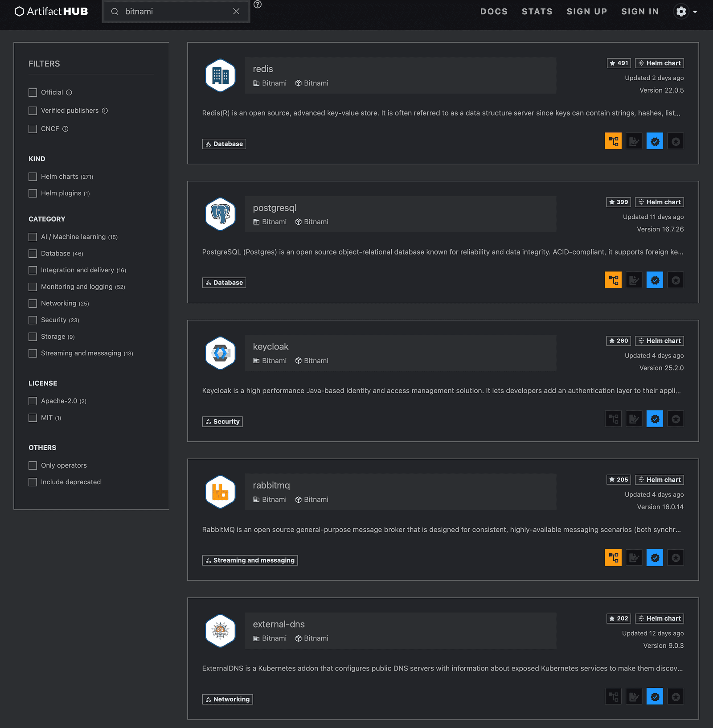The width and height of the screenshot is (713, 728).
Task: Open the keycloak chart logo
Action: [220, 353]
